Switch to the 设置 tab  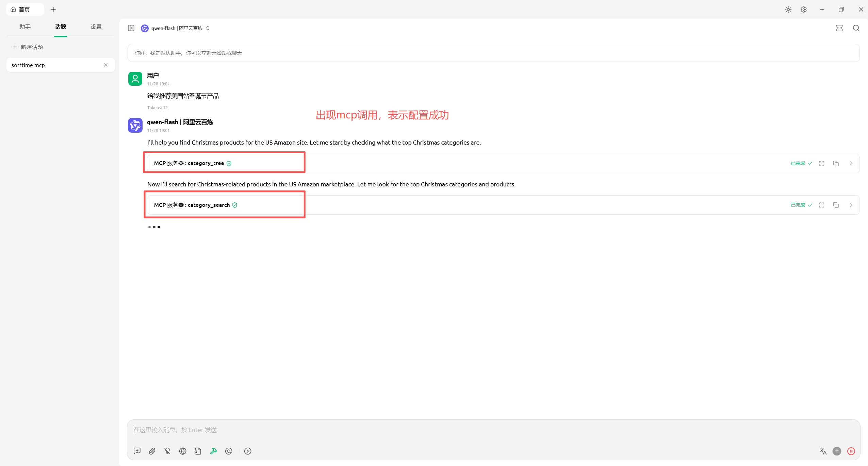(96, 27)
